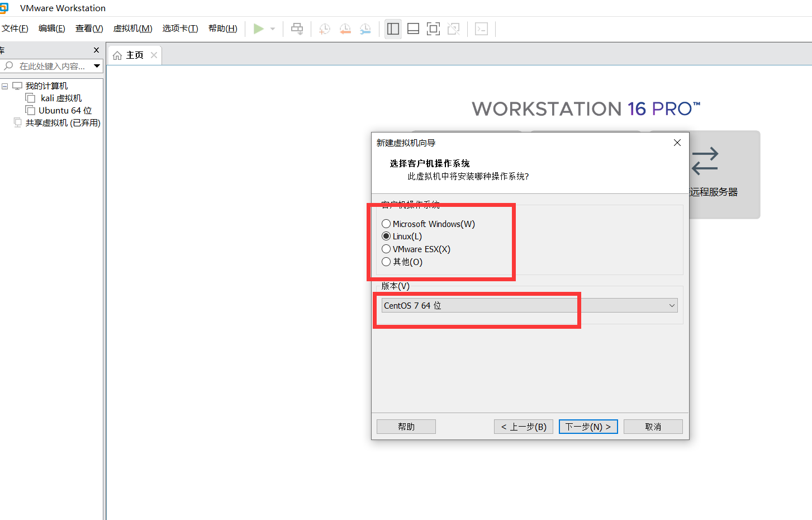Image resolution: width=812 pixels, height=520 pixels.
Task: Click the 帮助 button in wizard
Action: [x=406, y=427]
